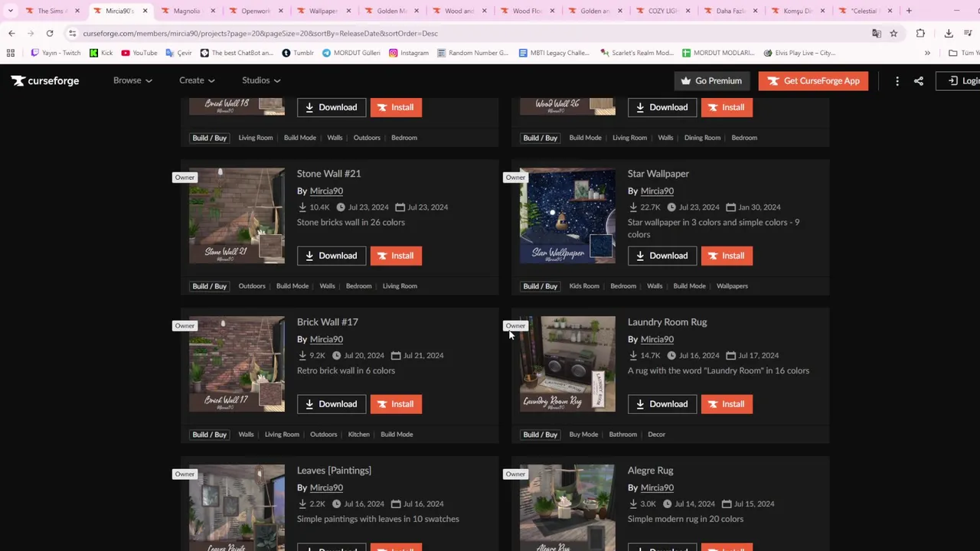The width and height of the screenshot is (980, 551).
Task: Bookmark the page with the star icon
Action: tap(893, 34)
